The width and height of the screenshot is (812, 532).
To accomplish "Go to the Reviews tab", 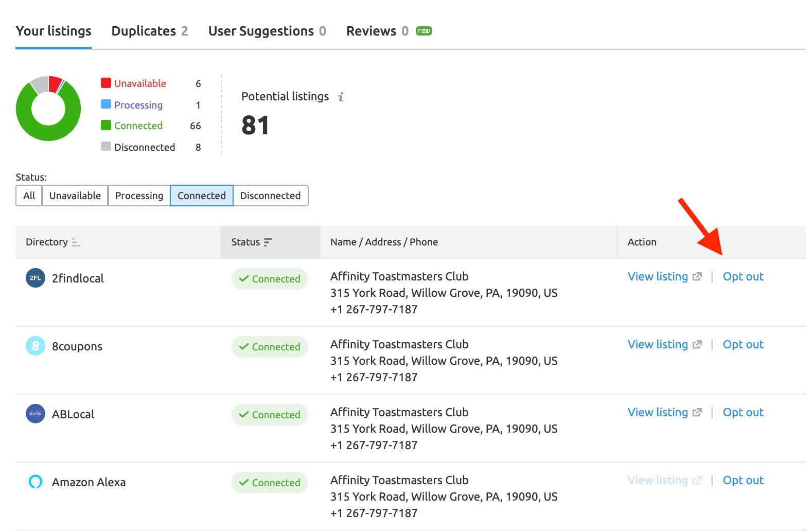I will tap(377, 31).
